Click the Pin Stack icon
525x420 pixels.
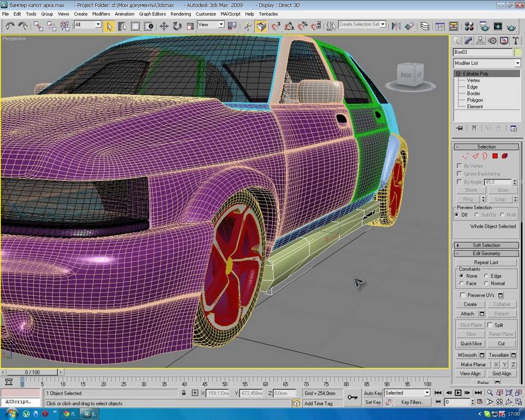459,129
